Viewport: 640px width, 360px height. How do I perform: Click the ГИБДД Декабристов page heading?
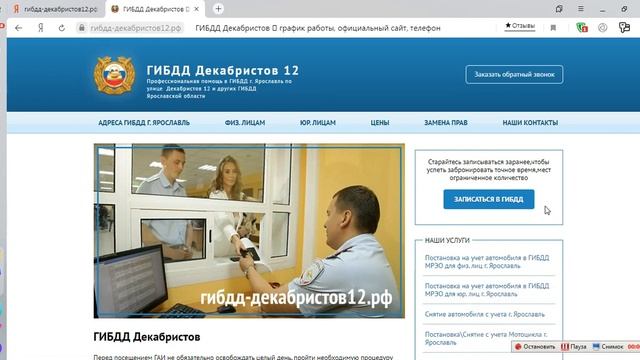[x=147, y=337]
